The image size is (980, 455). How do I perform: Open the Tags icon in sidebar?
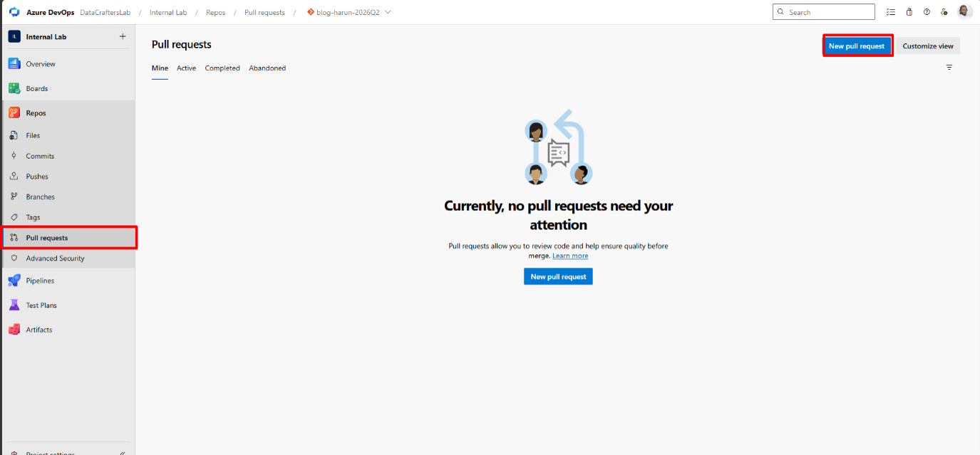coord(14,217)
